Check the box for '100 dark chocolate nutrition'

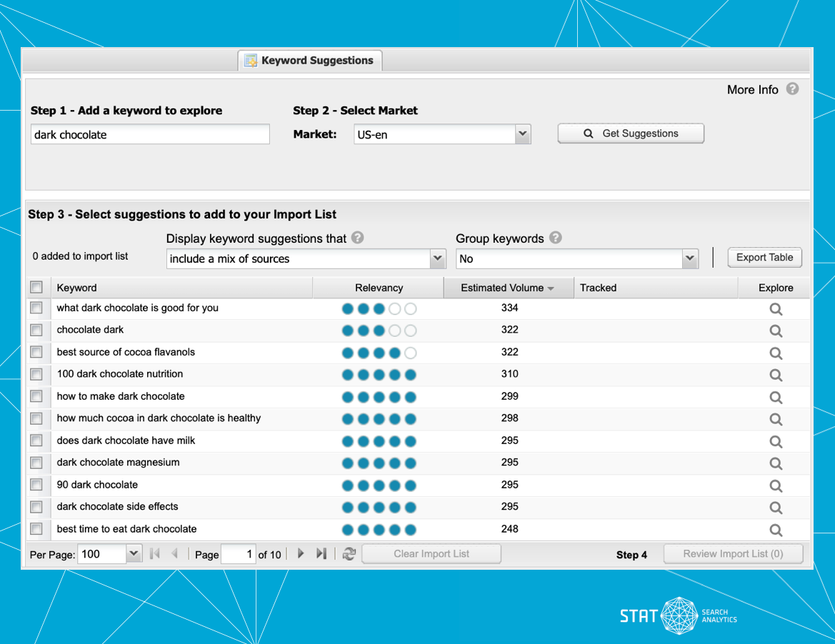36,374
